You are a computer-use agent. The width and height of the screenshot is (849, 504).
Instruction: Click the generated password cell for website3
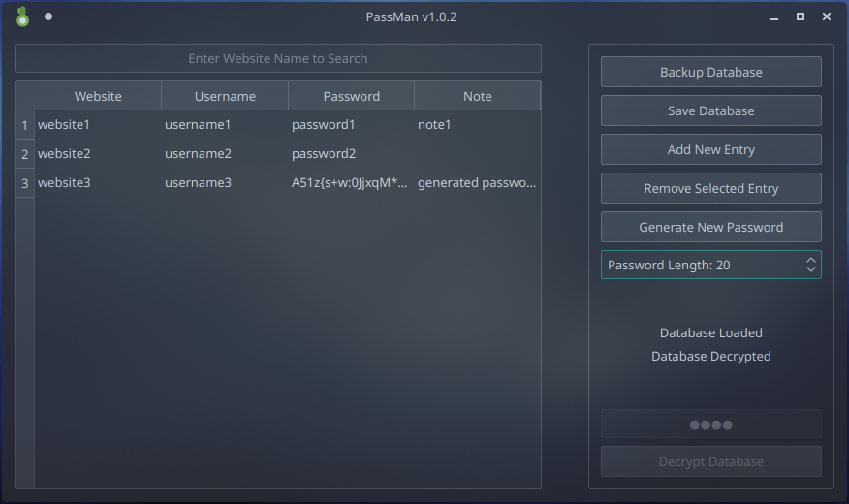tap(350, 183)
